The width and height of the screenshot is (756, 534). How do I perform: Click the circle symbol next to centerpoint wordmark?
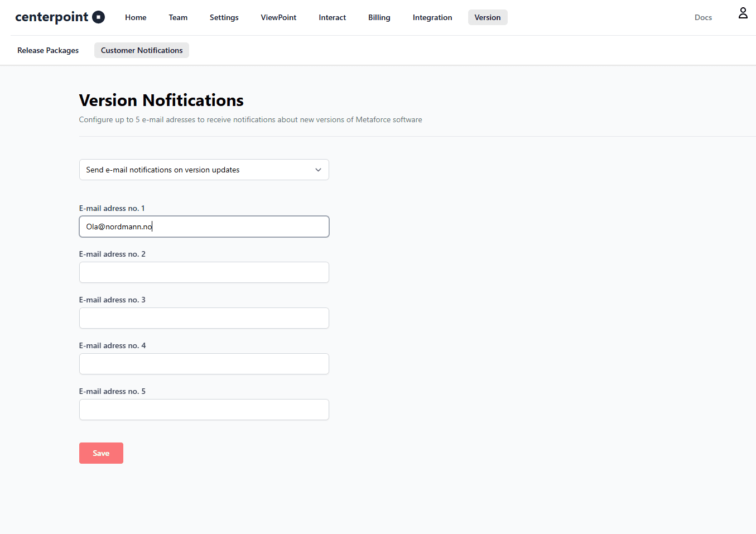(98, 17)
